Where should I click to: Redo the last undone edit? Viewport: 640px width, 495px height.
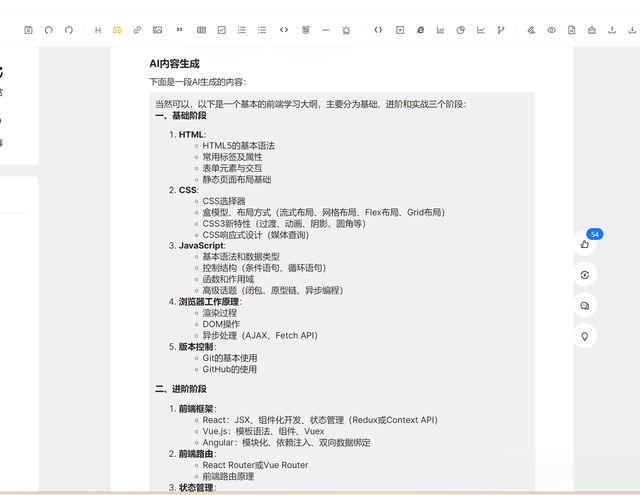tap(69, 30)
